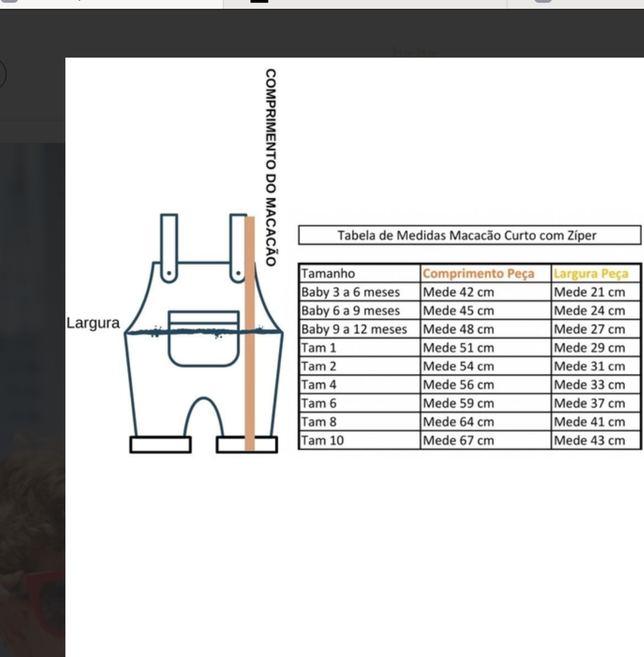Pick the 'Mede 21 cm' width cell
644x657 pixels.
596,292
